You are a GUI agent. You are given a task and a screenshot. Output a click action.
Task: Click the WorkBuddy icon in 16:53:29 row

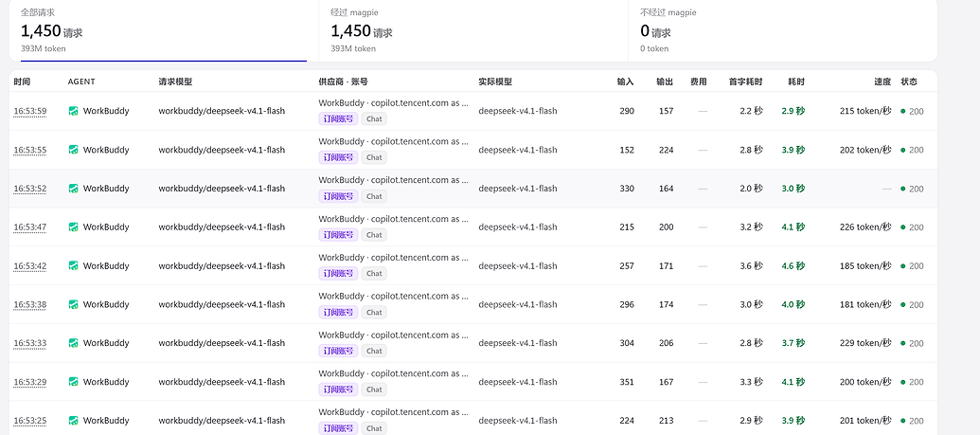click(73, 382)
